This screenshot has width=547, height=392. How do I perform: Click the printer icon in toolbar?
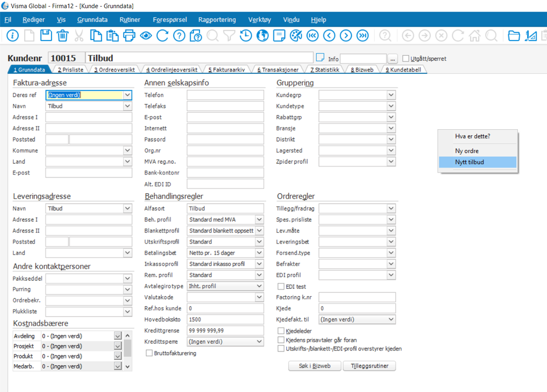pyautogui.click(x=129, y=36)
